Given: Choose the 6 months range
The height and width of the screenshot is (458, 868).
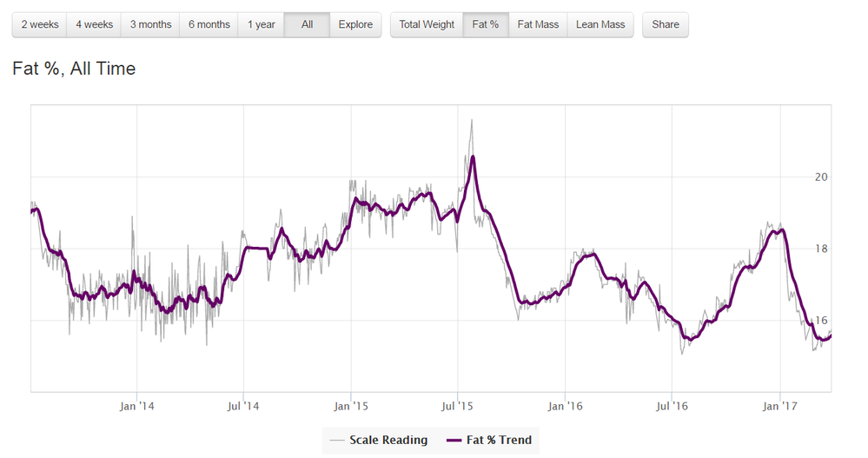Looking at the screenshot, I should point(209,24).
